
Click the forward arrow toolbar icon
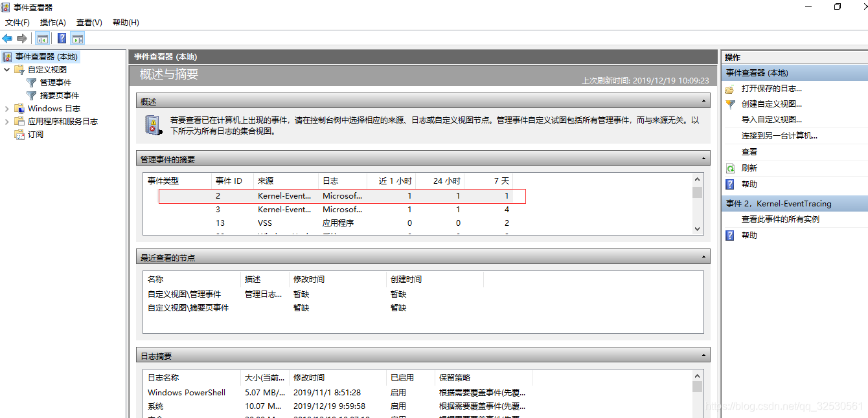(22, 38)
